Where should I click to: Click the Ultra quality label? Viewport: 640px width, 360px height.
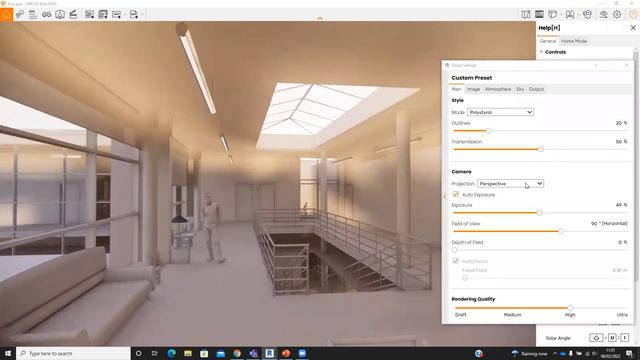(622, 315)
